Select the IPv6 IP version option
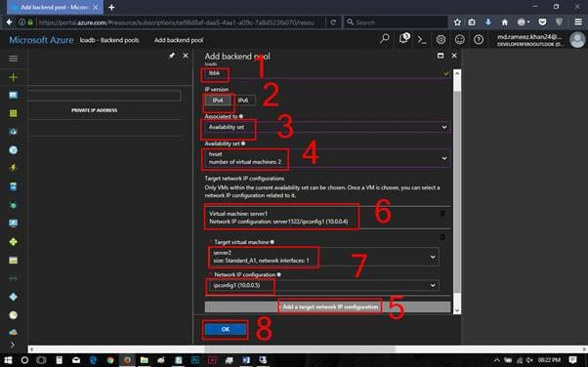Viewport: 588px width, 367px height. [243, 101]
